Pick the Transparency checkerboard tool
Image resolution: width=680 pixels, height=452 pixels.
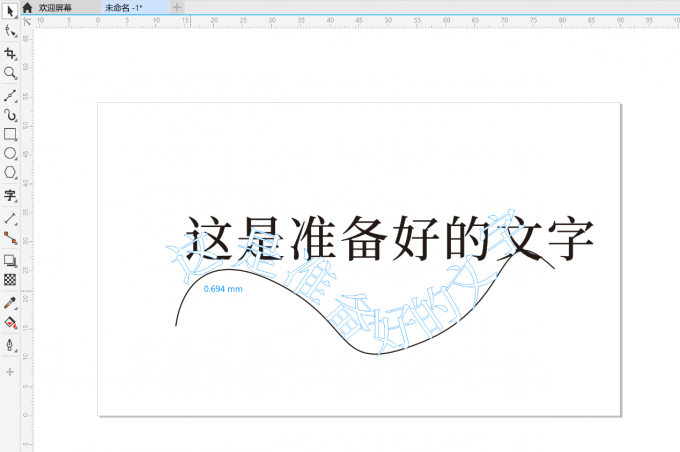click(10, 279)
